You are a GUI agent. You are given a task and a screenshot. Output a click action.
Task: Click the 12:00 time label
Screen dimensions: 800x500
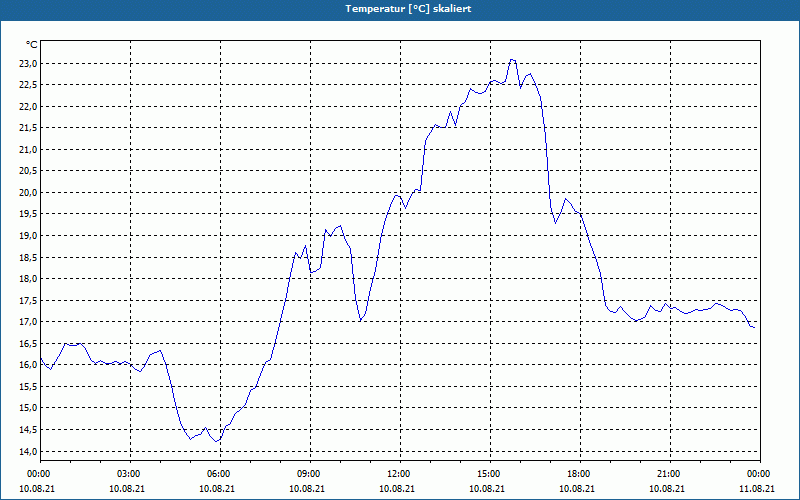tap(400, 474)
